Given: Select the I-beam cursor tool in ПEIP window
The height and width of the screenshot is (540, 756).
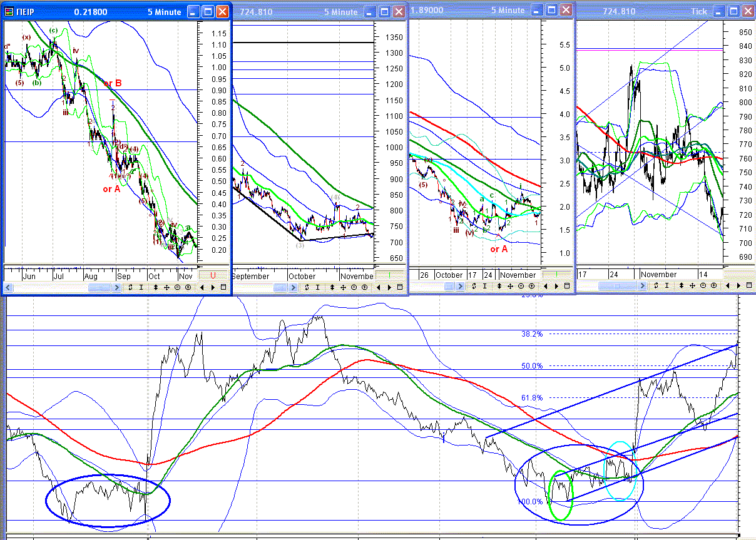Looking at the screenshot, I should (141, 287).
